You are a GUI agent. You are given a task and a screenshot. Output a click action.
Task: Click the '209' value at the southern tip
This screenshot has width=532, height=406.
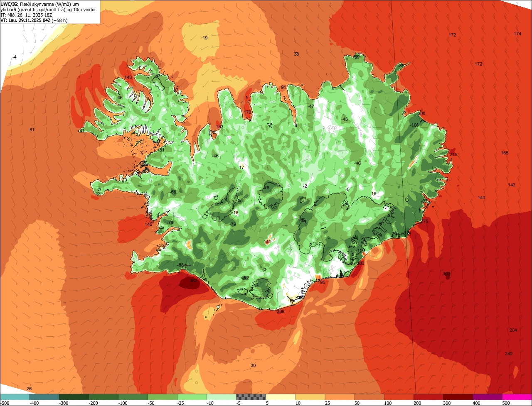281,311
